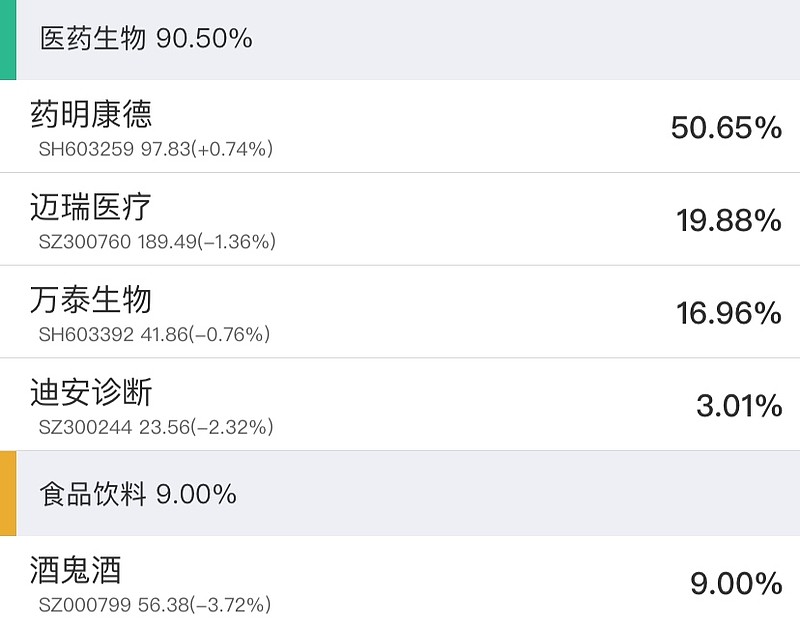Click the SZ000799 stock code line
This screenshot has height=624, width=800.
(154, 605)
